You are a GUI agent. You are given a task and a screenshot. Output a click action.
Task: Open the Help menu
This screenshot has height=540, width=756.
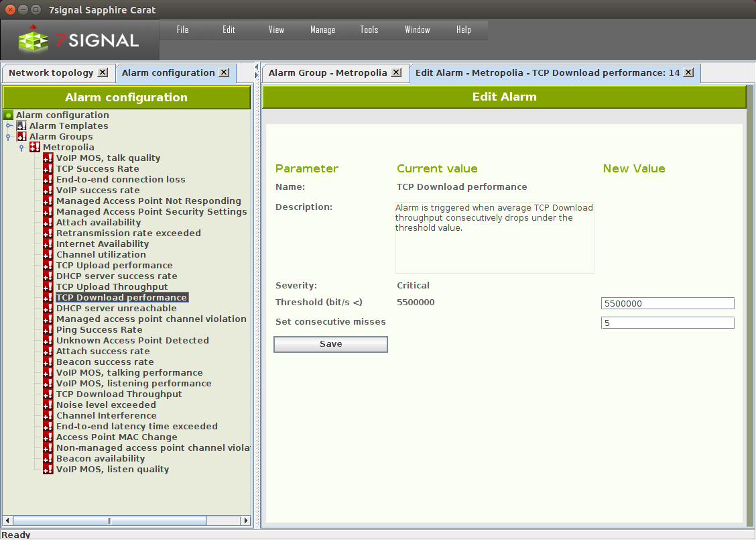(x=463, y=30)
